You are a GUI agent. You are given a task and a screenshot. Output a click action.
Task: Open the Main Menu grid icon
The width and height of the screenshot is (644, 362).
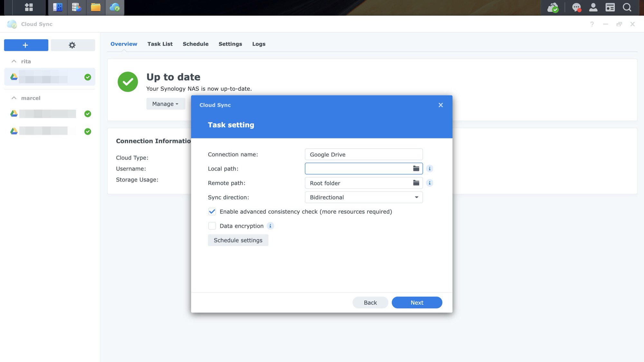click(29, 7)
